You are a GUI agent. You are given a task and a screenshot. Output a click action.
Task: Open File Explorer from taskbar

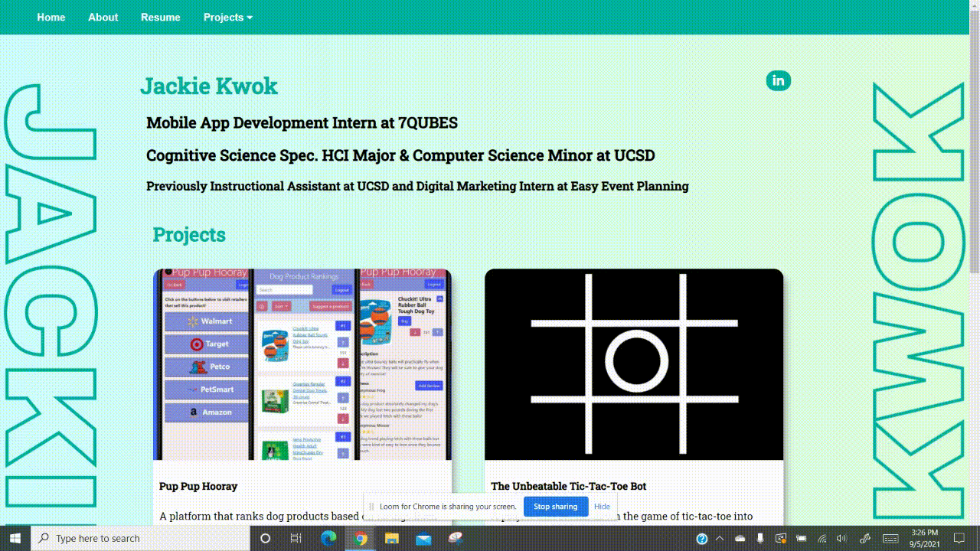[391, 538]
